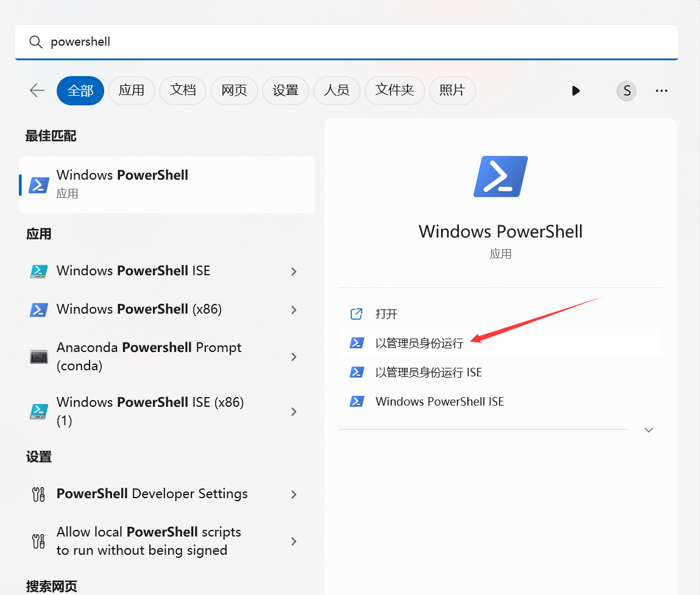Switch to the 设置 filter tab

point(285,91)
